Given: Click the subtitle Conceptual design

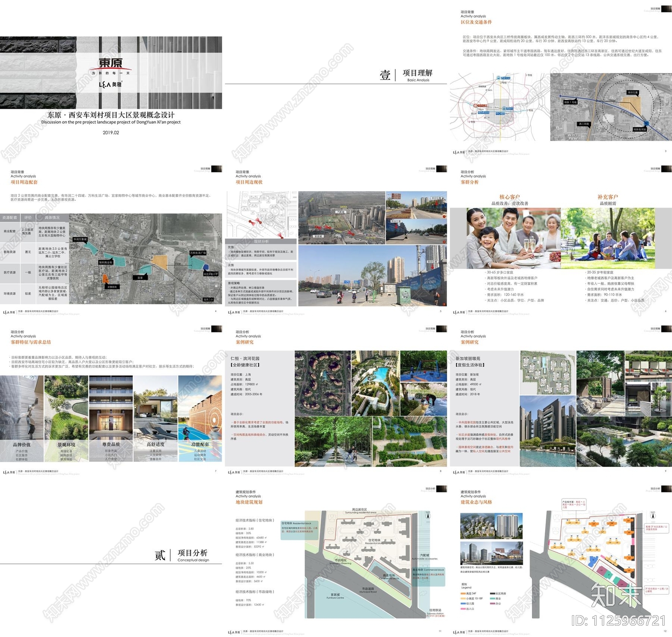Looking at the screenshot, I should [x=193, y=560].
